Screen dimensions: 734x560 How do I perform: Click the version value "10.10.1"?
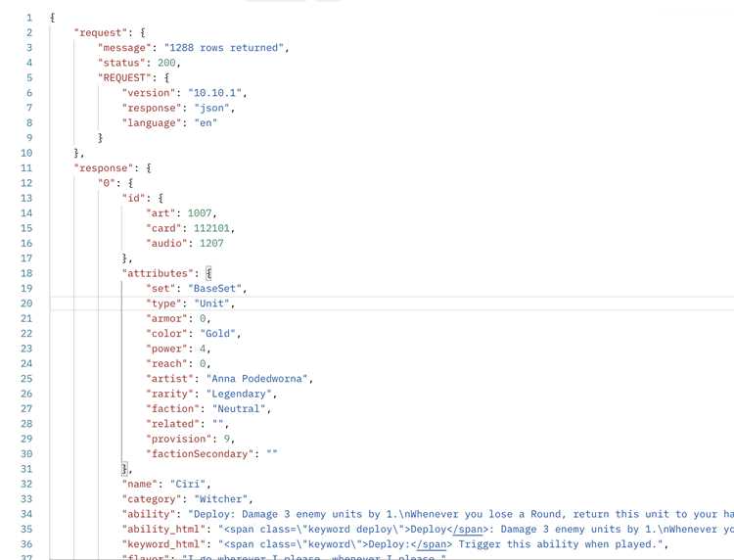point(215,93)
